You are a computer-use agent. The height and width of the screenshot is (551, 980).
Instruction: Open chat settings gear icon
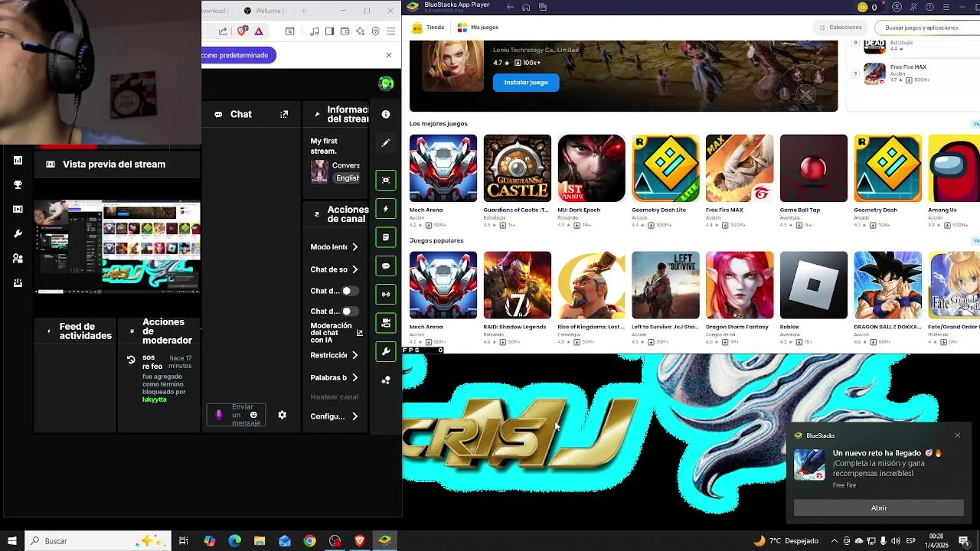click(x=283, y=415)
